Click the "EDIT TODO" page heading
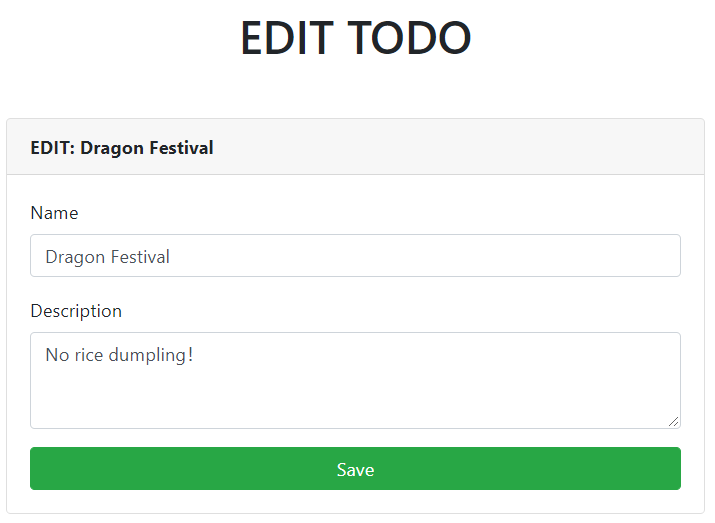This screenshot has height=523, width=715. tap(355, 38)
